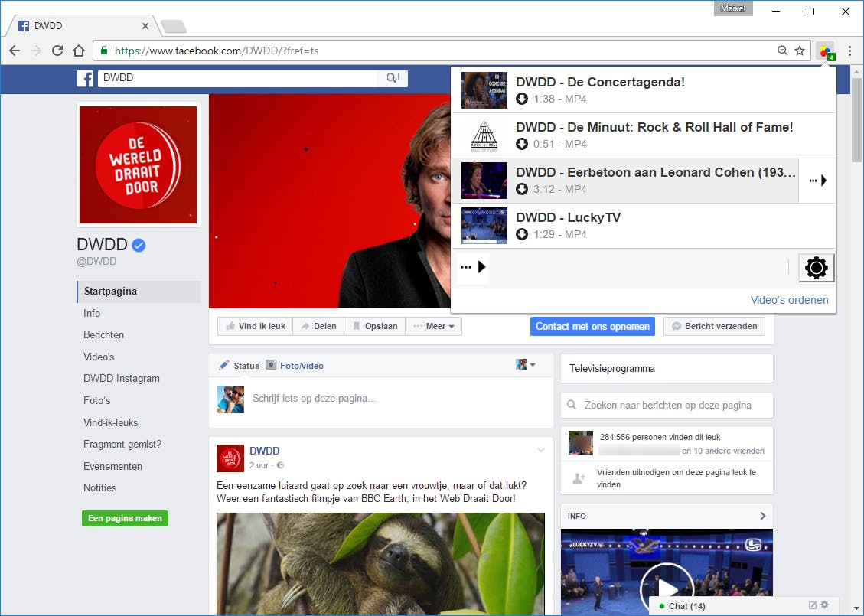Close the DWDD browser tab
This screenshot has height=616, width=864.
(x=145, y=26)
